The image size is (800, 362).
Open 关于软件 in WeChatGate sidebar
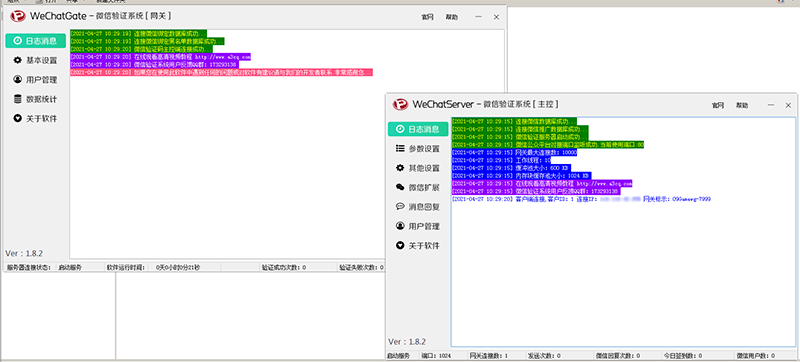35,118
